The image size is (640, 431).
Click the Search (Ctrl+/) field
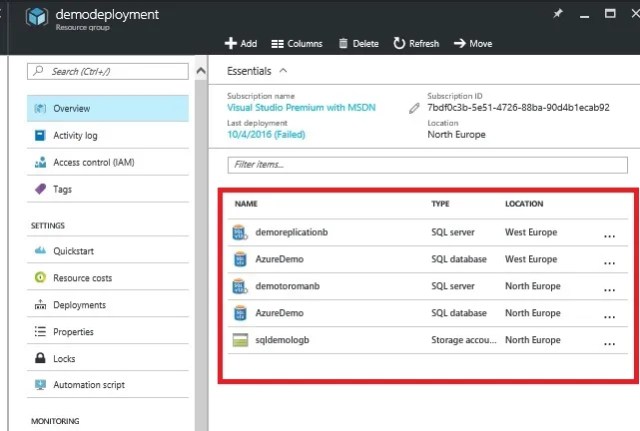[x=108, y=71]
